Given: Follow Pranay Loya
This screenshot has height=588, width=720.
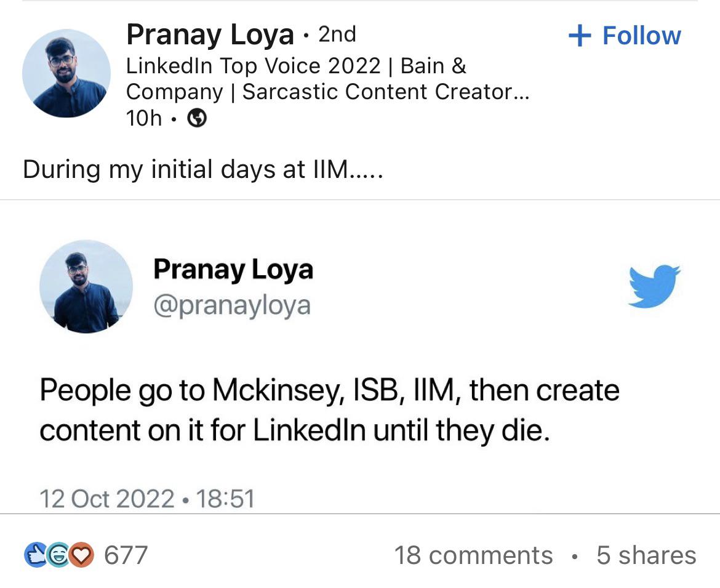Looking at the screenshot, I should 625,36.
